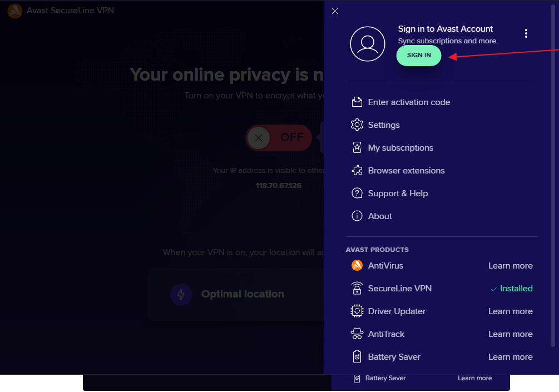Click the Avast logo icon in title bar

tap(15, 11)
